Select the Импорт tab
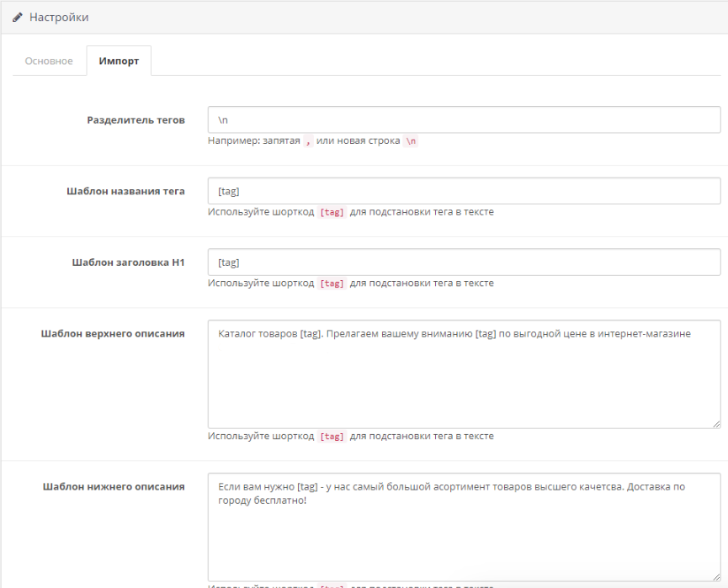This screenshot has height=588, width=728. pyautogui.click(x=119, y=61)
